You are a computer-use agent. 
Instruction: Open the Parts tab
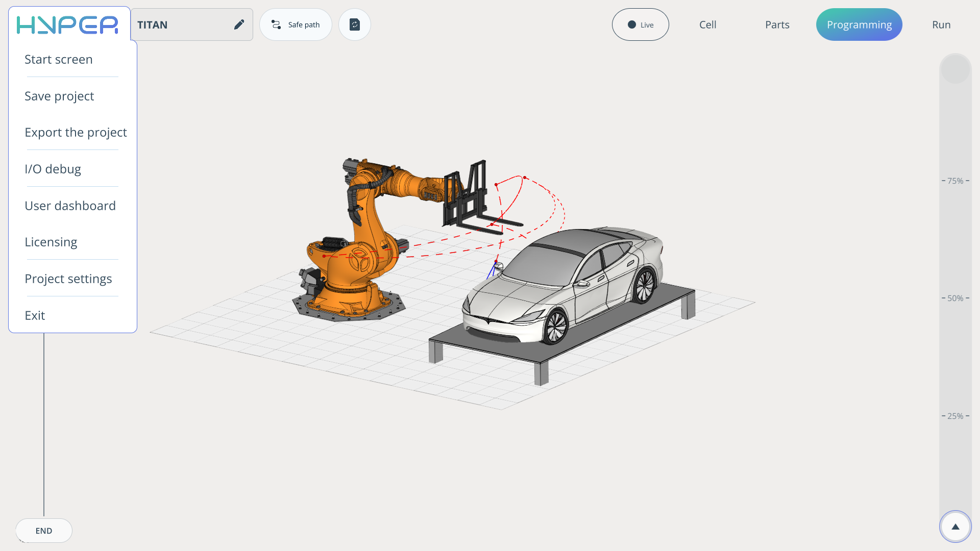[x=777, y=24]
